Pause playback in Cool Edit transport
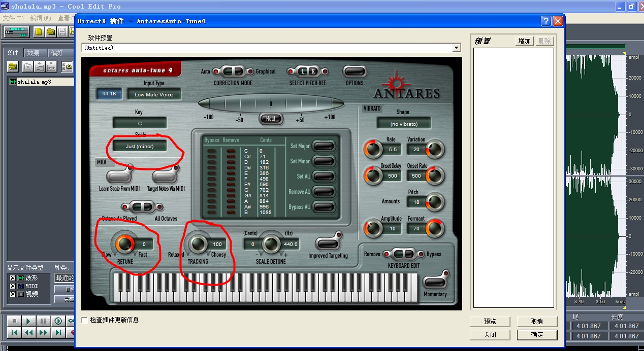 (44, 321)
